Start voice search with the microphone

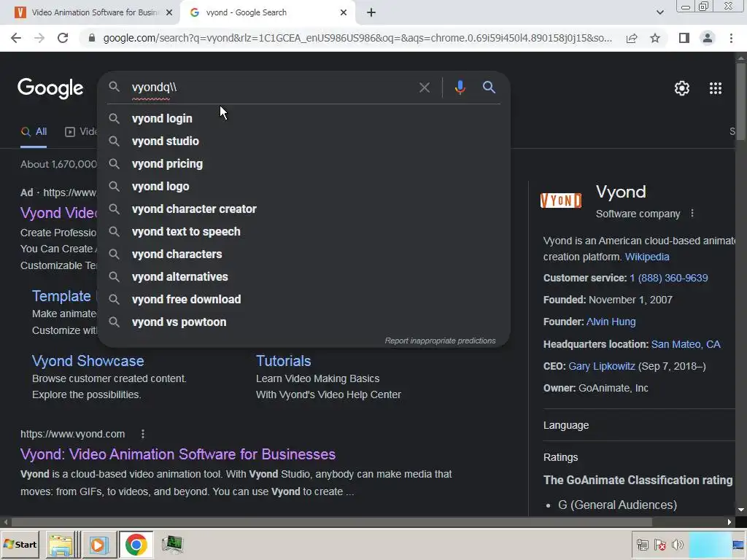click(x=460, y=87)
